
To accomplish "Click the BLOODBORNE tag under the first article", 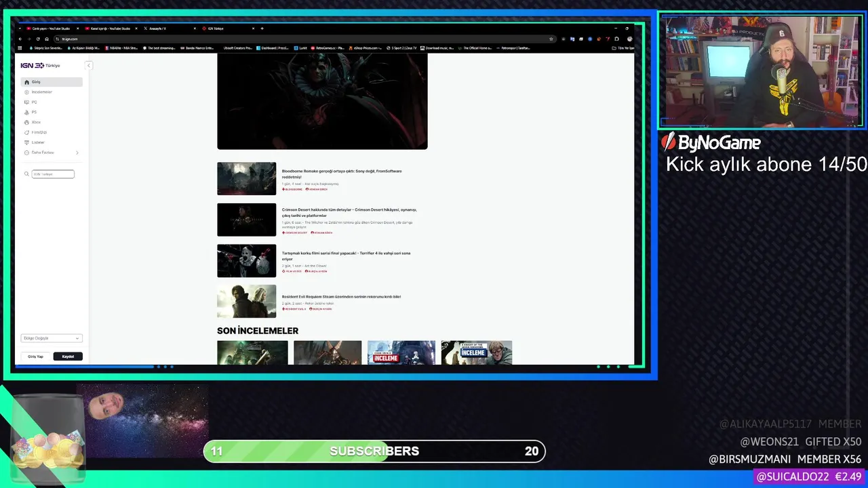I will coord(292,189).
